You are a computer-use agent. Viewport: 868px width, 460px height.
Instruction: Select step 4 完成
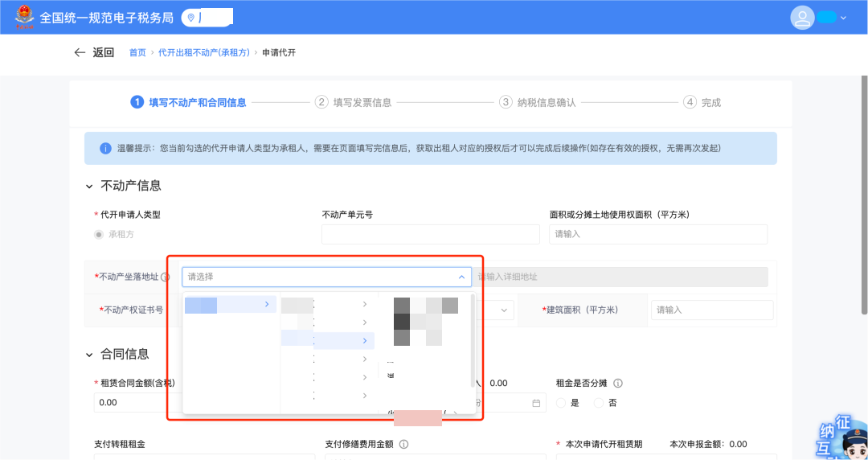coord(702,102)
